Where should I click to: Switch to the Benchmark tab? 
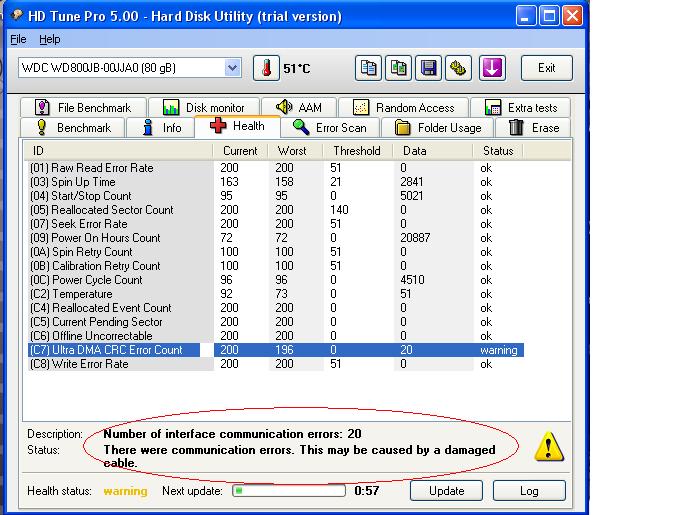[72, 128]
